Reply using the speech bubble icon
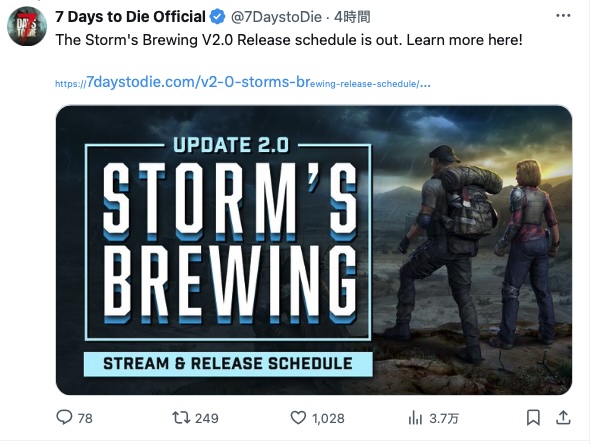 coord(64,417)
